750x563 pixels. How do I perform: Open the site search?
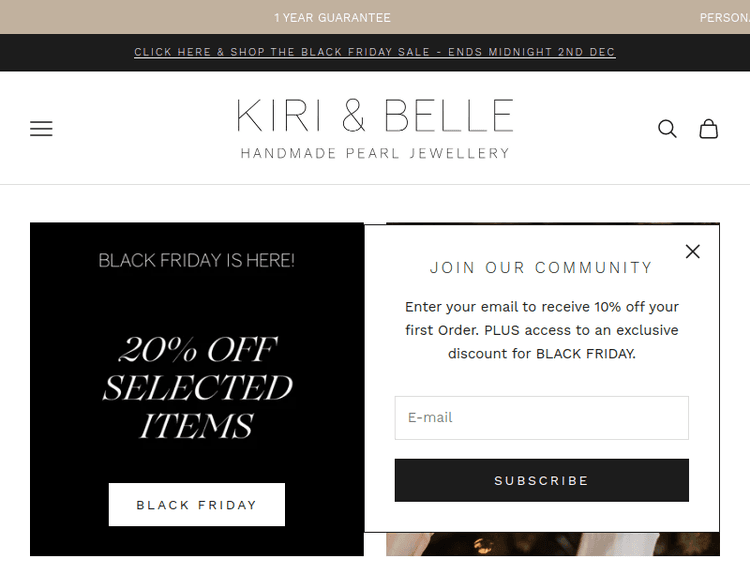pos(667,128)
